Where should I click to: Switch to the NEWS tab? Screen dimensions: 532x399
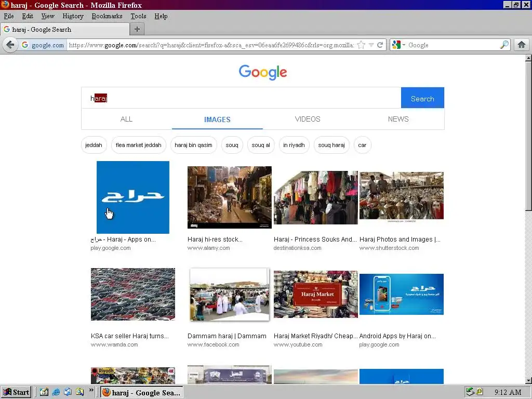click(x=398, y=119)
